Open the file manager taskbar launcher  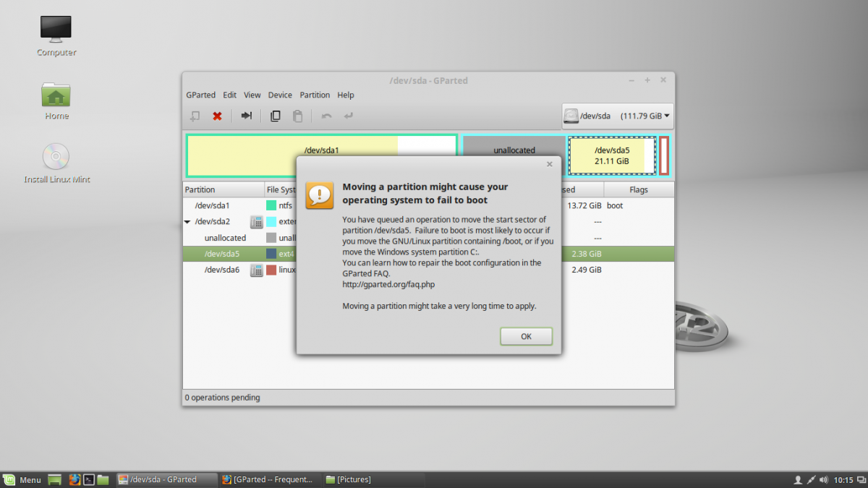[x=103, y=479]
